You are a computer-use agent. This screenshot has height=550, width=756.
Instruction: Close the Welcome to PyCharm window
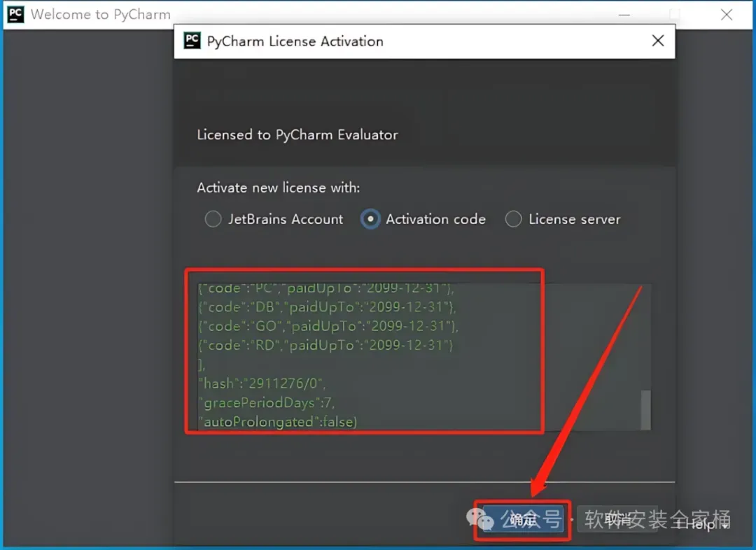point(727,15)
